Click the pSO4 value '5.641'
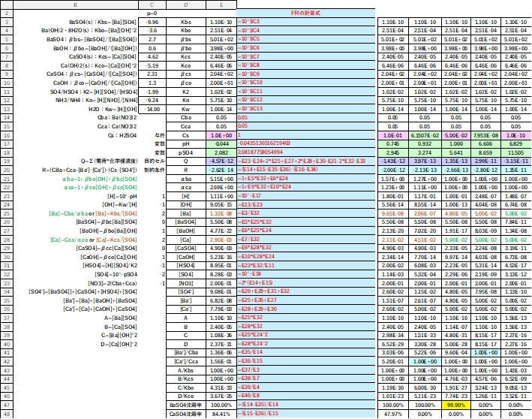Image resolution: width=532 pixels, height=419 pixels. tap(456, 152)
